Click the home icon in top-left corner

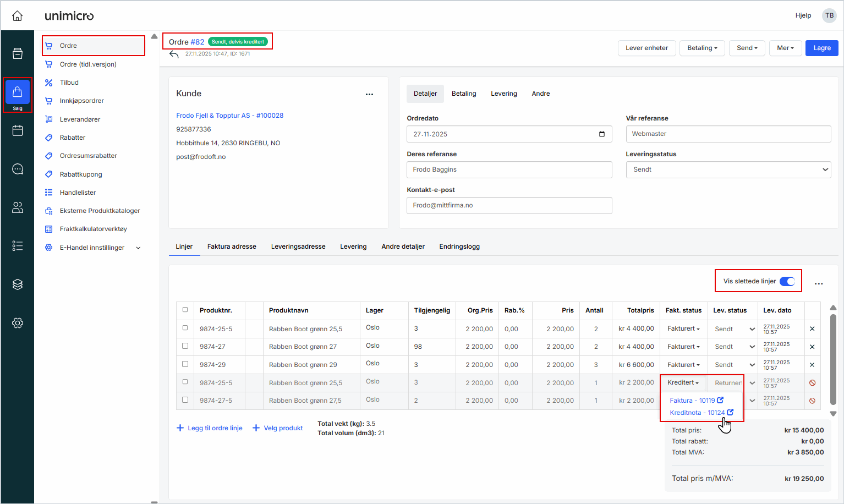pyautogui.click(x=18, y=16)
